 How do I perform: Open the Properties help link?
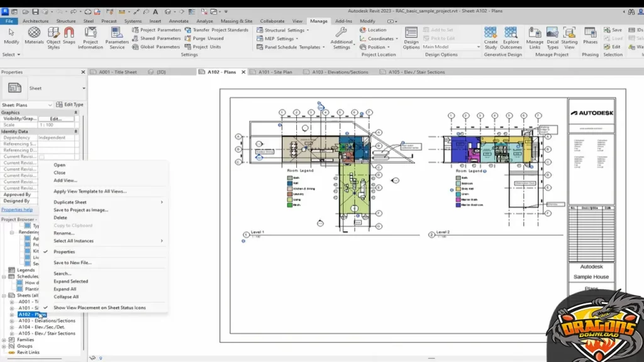point(17,210)
